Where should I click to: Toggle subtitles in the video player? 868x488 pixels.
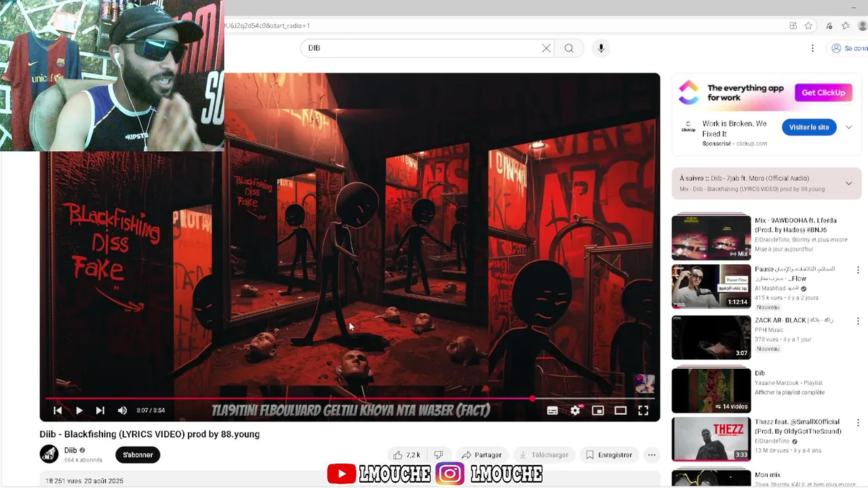tap(553, 410)
